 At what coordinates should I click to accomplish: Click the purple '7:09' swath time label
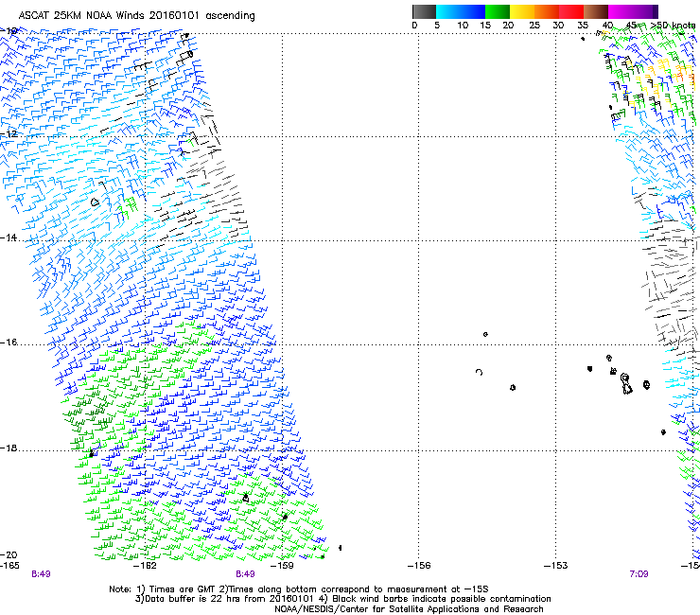pos(639,574)
